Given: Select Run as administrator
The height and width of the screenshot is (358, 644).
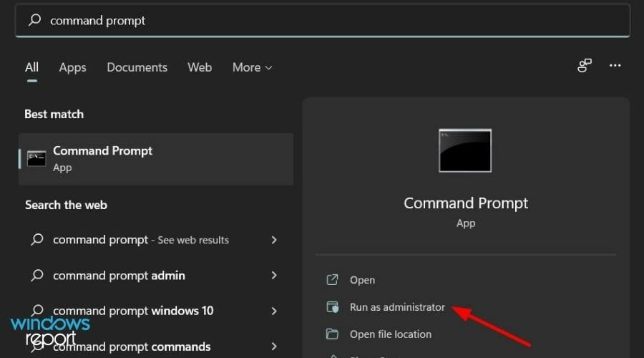Looking at the screenshot, I should click(397, 307).
